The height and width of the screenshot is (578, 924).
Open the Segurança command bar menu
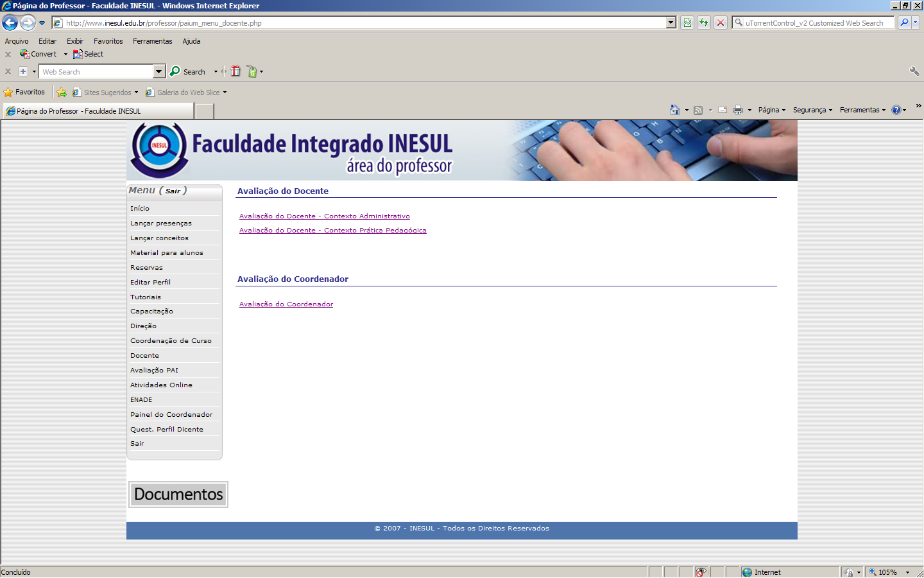click(x=812, y=110)
